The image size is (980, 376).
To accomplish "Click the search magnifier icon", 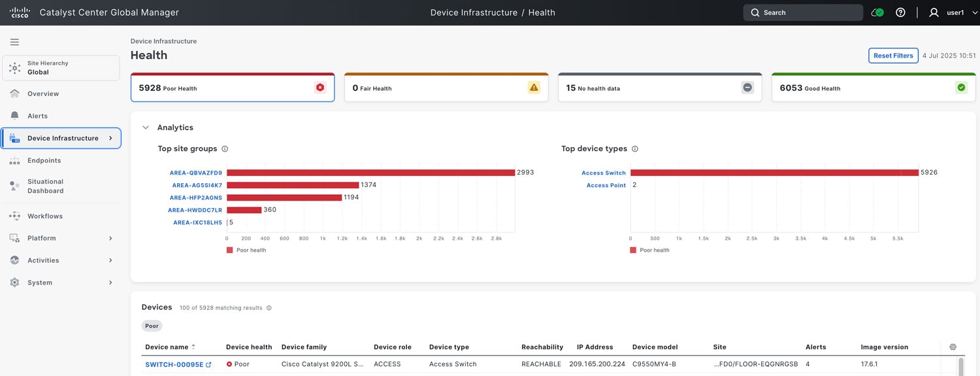I will pos(755,12).
